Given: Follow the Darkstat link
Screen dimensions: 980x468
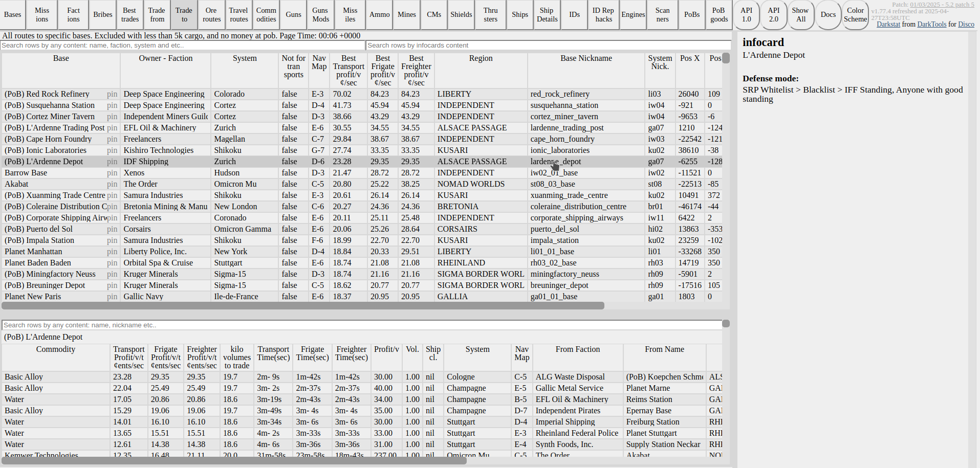Looking at the screenshot, I should 888,25.
